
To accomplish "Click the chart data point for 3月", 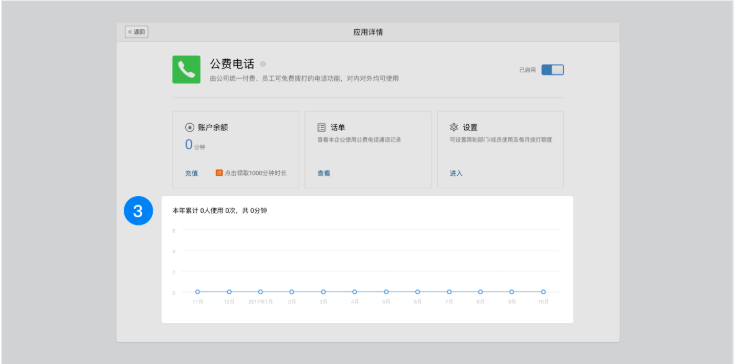I will click(x=323, y=292).
